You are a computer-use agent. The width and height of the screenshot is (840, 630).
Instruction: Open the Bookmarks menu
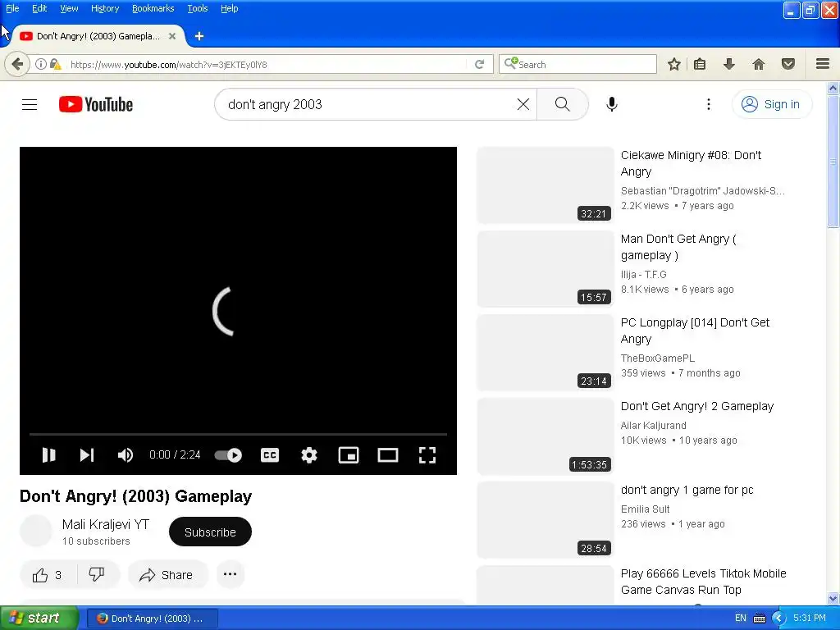[x=153, y=8]
